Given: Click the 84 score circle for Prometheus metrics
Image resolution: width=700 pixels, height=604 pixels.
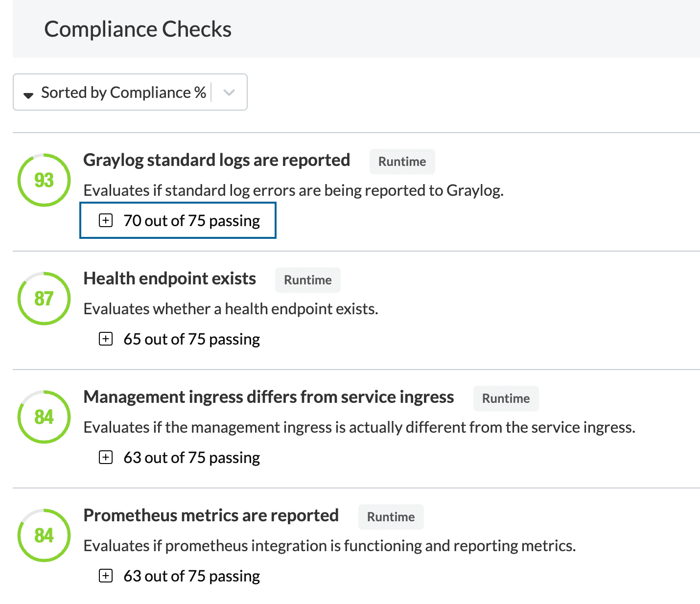Looking at the screenshot, I should pos(44,535).
